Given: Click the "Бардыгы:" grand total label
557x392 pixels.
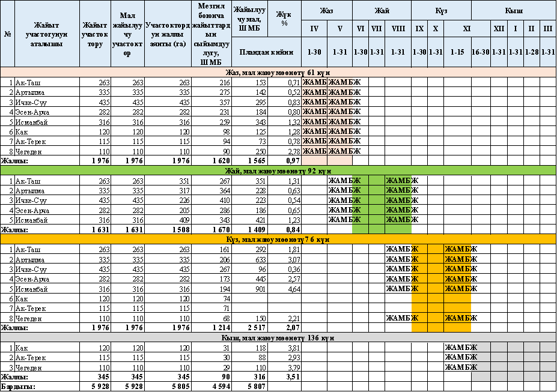Looking at the screenshot, I should pyautogui.click(x=18, y=387).
